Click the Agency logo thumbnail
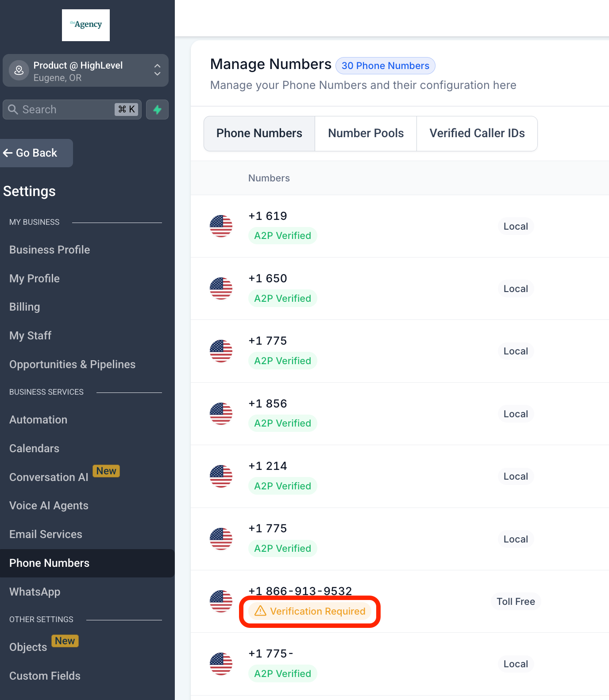Viewport: 609px width, 700px height. (x=86, y=25)
